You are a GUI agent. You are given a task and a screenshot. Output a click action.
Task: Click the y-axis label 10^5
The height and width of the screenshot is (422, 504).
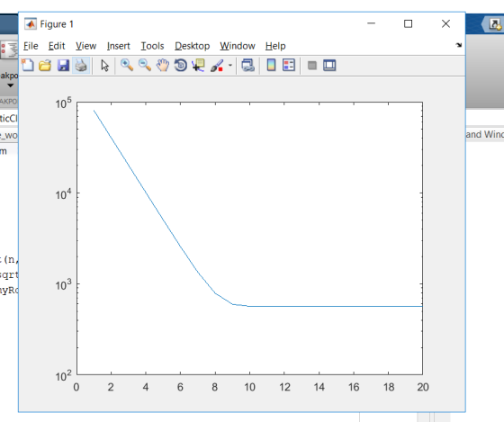pos(63,103)
